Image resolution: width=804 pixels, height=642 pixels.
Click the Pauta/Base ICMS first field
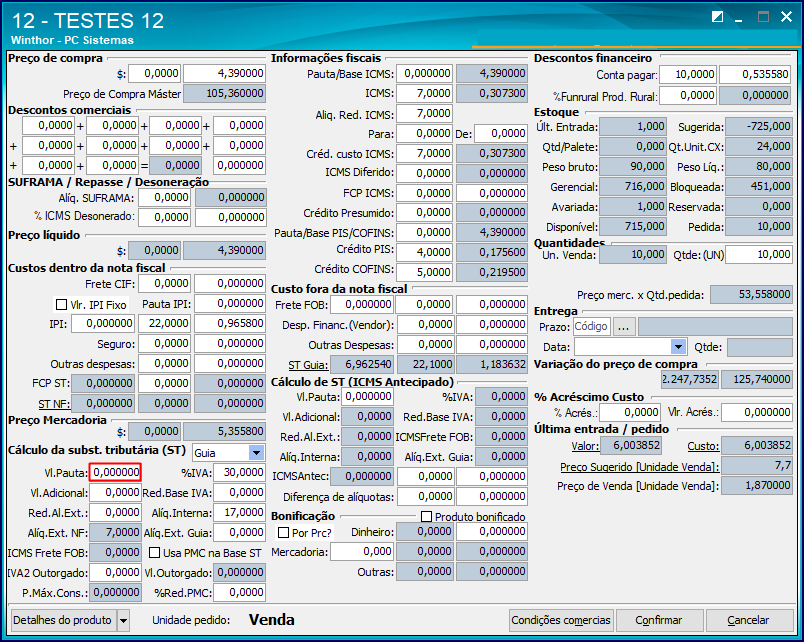(x=424, y=73)
